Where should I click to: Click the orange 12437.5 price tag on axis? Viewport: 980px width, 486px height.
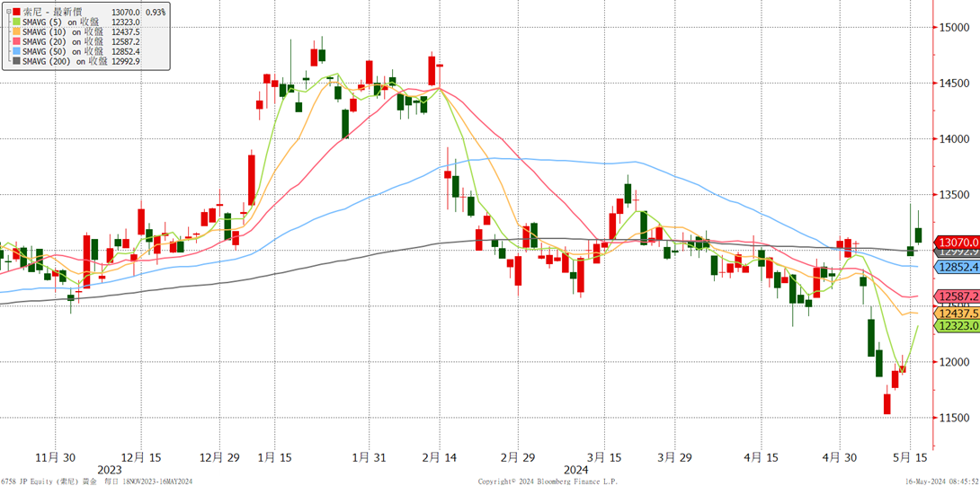click(957, 313)
